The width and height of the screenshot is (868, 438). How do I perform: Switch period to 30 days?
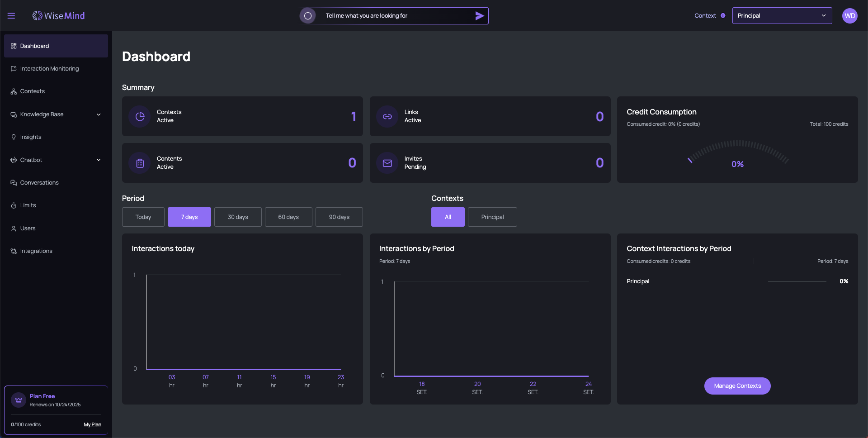238,217
